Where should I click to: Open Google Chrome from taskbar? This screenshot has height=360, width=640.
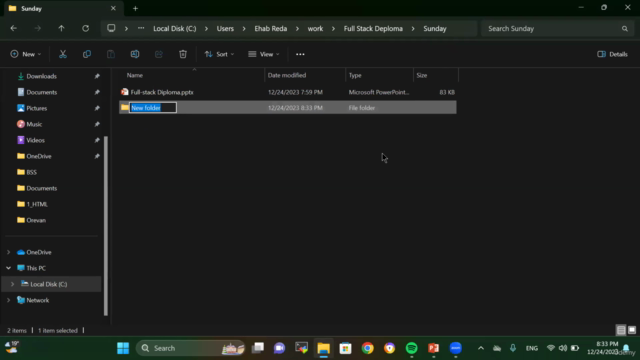click(x=367, y=348)
